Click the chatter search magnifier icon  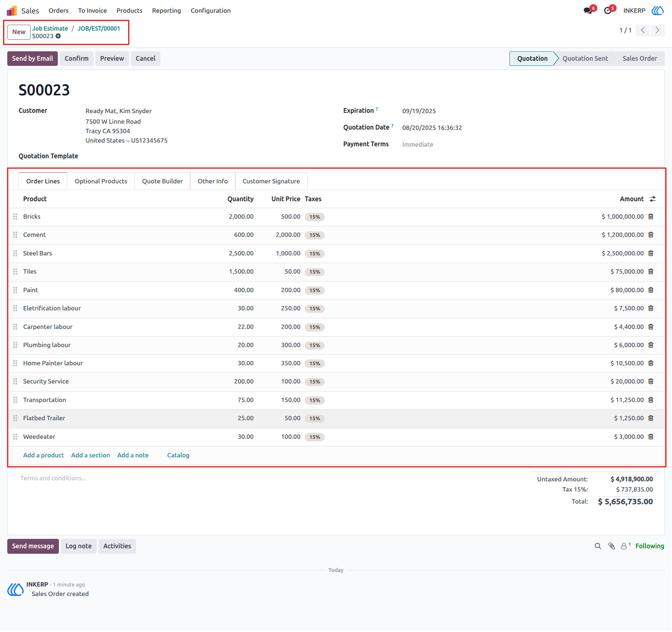click(598, 546)
